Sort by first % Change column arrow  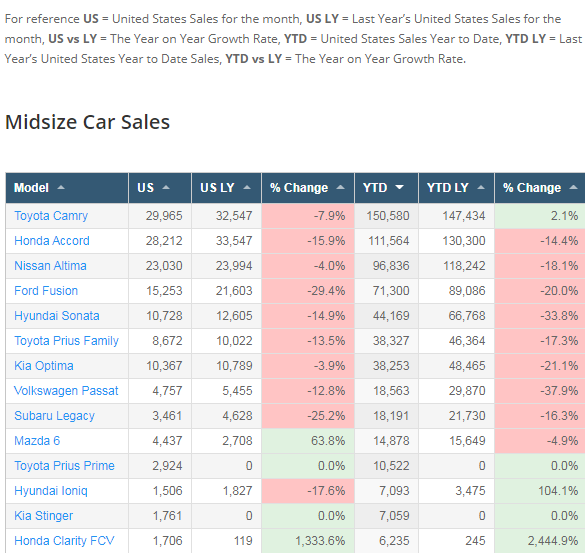(x=340, y=187)
